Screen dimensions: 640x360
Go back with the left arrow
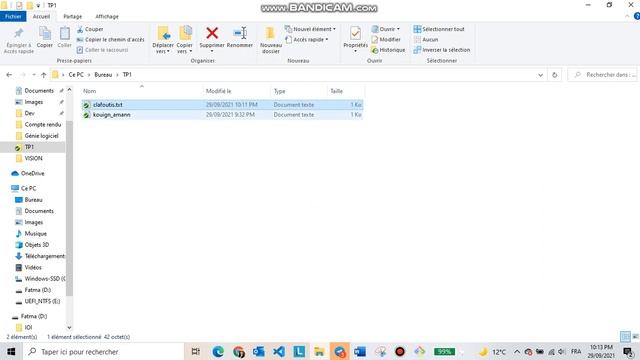pyautogui.click(x=9, y=75)
